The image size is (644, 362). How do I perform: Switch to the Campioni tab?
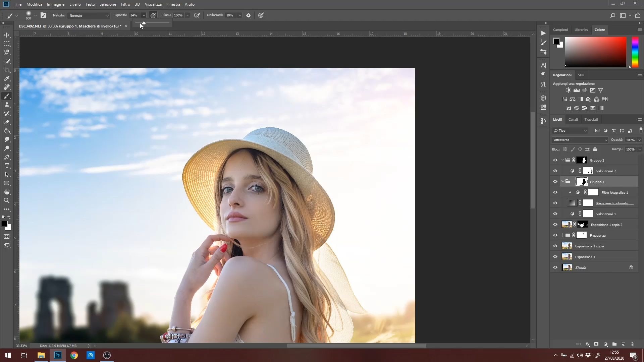[x=560, y=30]
